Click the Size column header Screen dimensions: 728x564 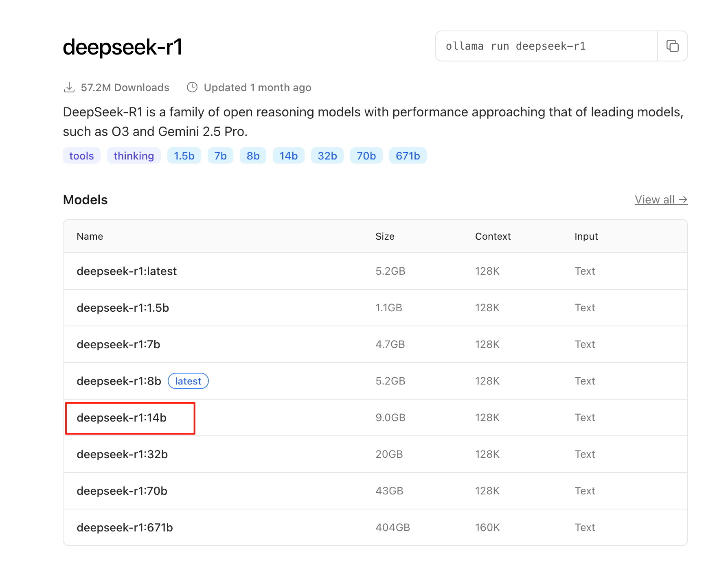click(385, 236)
